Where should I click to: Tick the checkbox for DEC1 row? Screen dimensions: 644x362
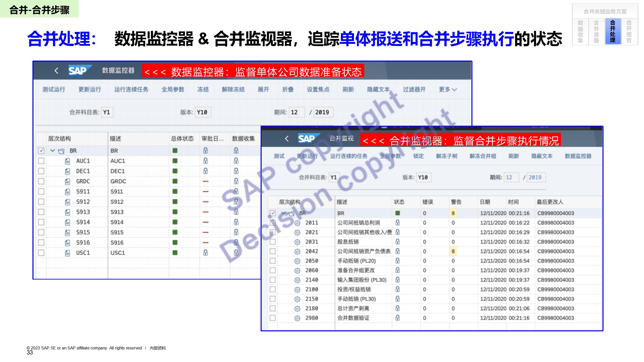(x=41, y=171)
